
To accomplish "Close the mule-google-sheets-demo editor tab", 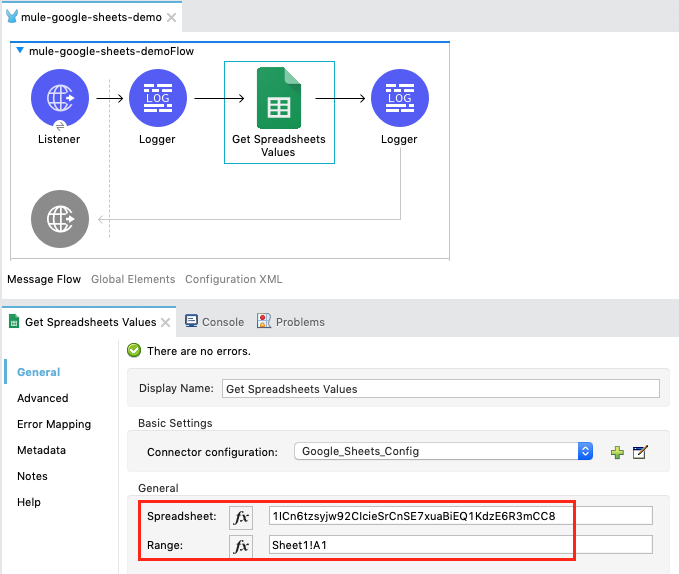I will coord(172,18).
